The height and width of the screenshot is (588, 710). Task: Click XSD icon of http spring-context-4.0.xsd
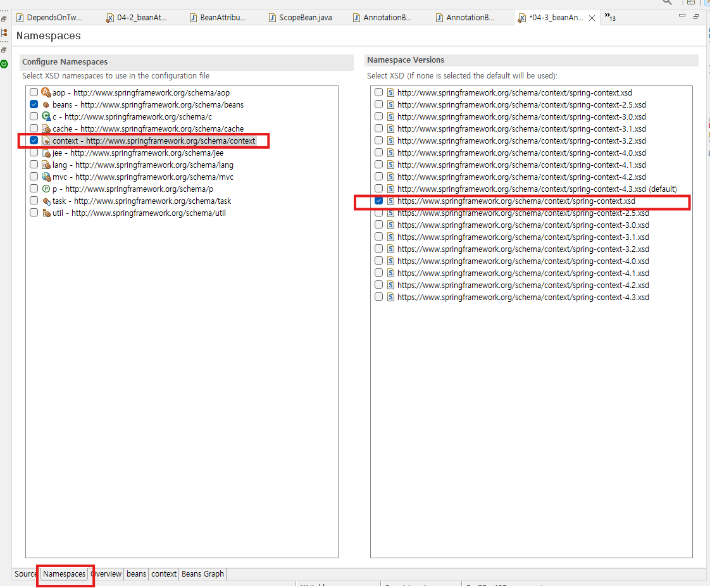coord(391,153)
